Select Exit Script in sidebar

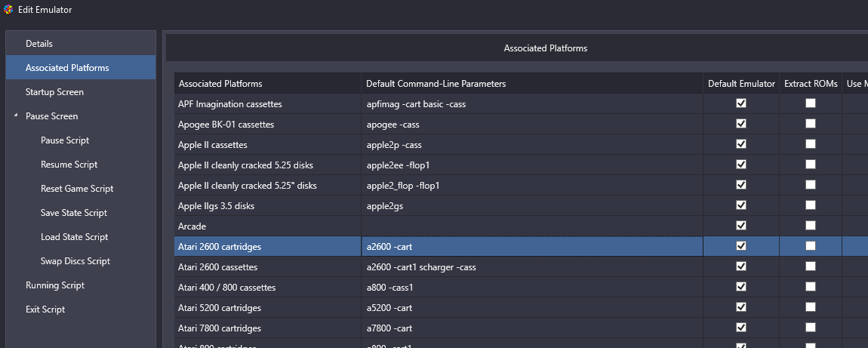[x=81, y=310]
